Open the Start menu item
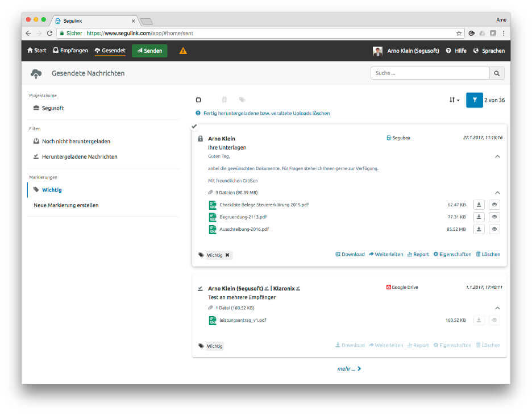The image size is (532, 415). tap(36, 51)
